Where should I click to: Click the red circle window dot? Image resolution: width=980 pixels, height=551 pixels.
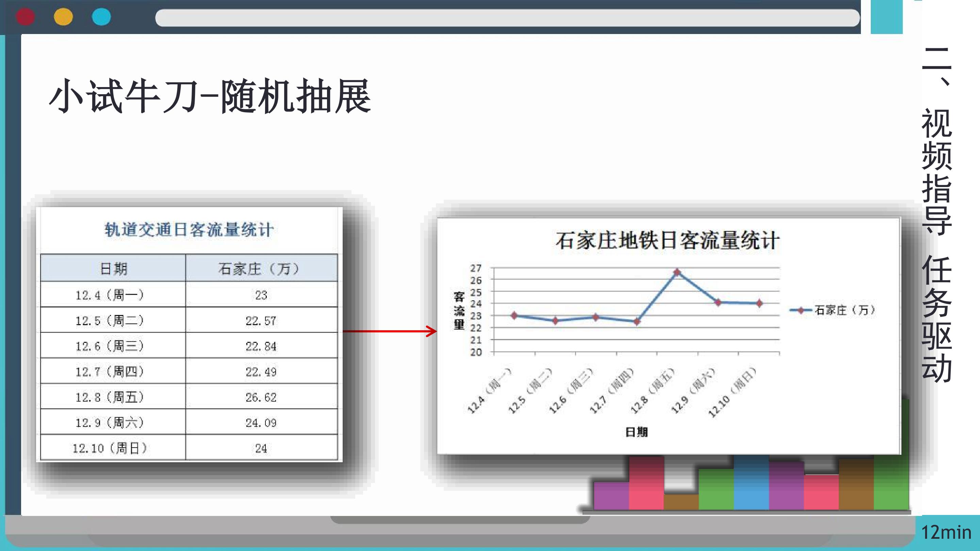26,17
